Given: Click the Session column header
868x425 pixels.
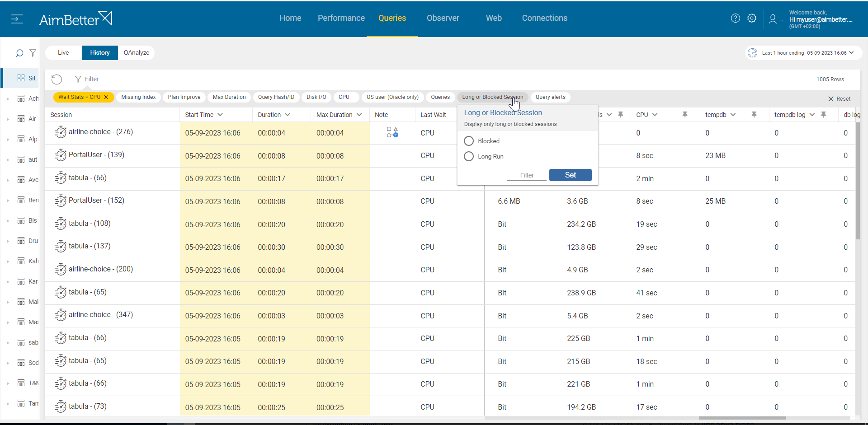Looking at the screenshot, I should [x=61, y=115].
